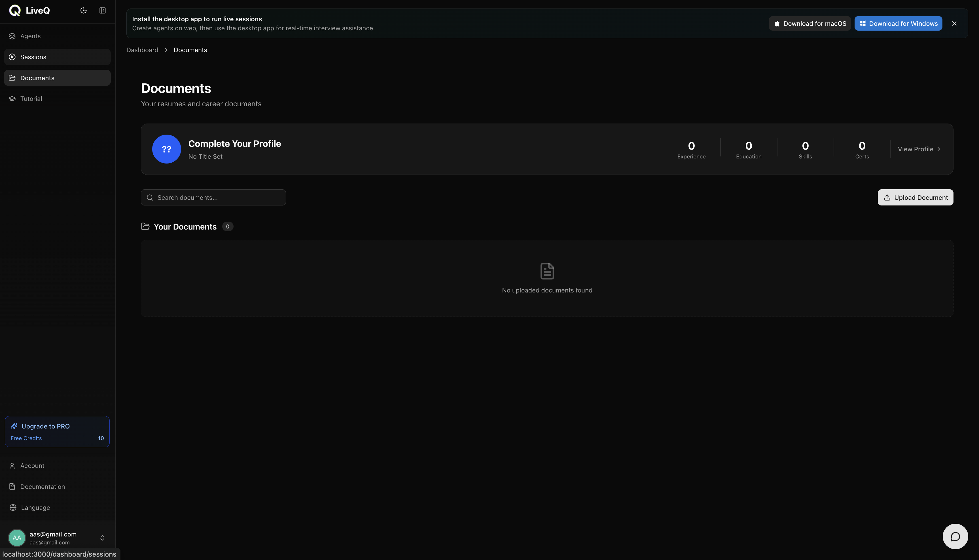Click the LiveQ logo icon

click(15, 10)
